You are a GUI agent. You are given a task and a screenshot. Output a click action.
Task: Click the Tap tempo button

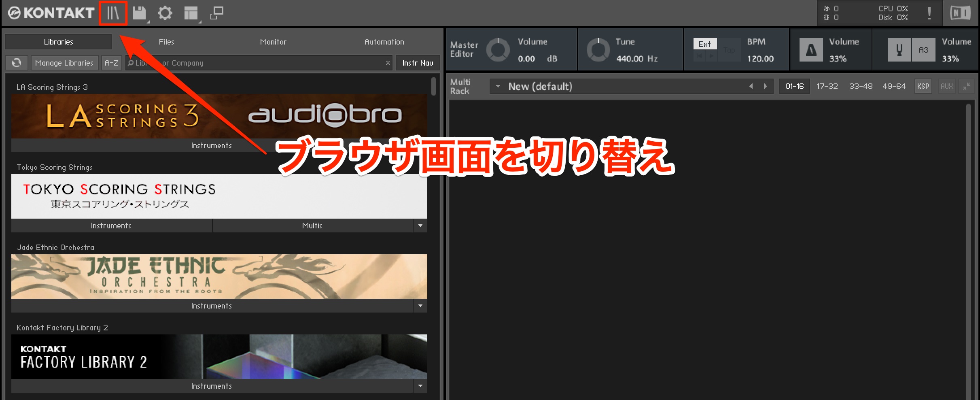(729, 50)
